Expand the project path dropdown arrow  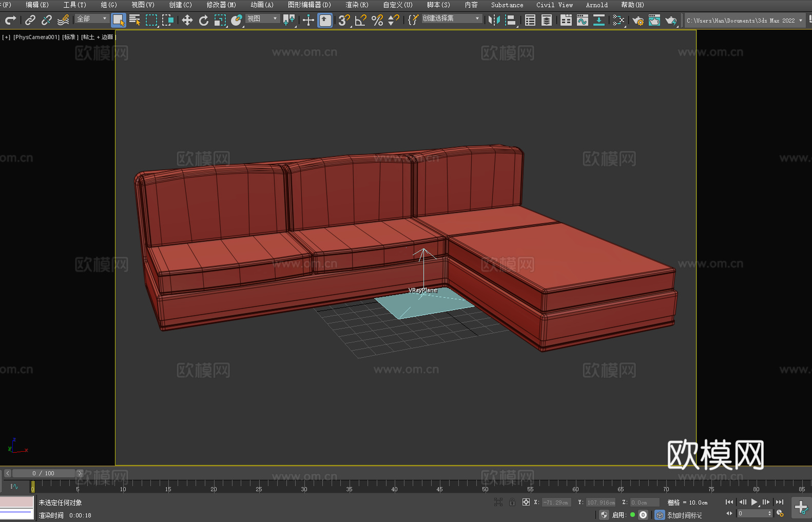coord(801,21)
